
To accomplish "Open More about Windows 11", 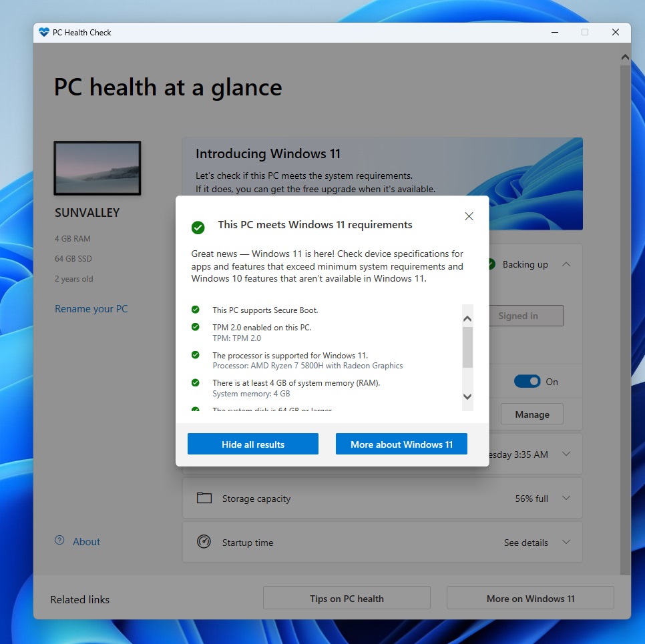I will [401, 444].
